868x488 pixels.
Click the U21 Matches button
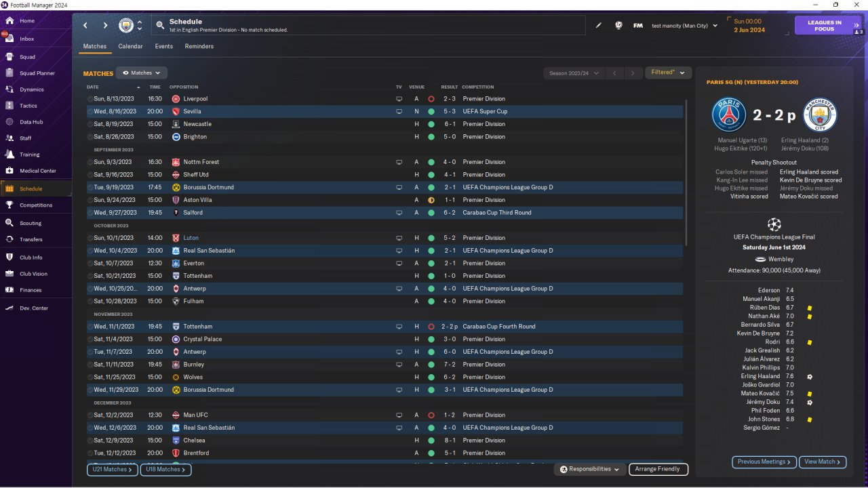pyautogui.click(x=113, y=469)
